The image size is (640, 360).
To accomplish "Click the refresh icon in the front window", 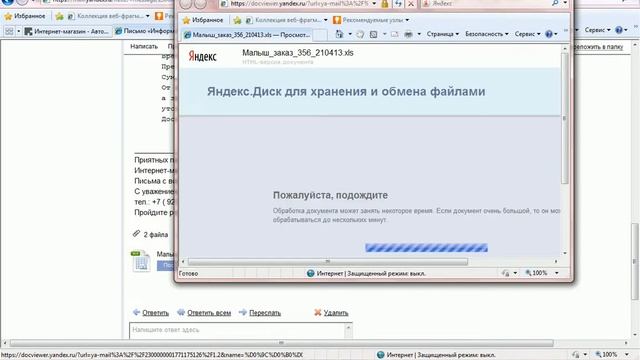I will (x=398, y=4).
